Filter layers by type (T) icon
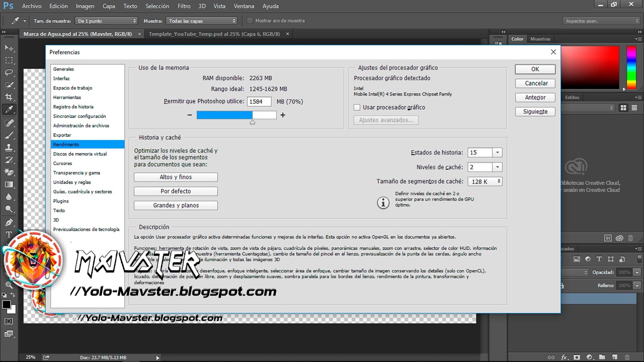Screen dimensions: 644x362 [599, 259]
